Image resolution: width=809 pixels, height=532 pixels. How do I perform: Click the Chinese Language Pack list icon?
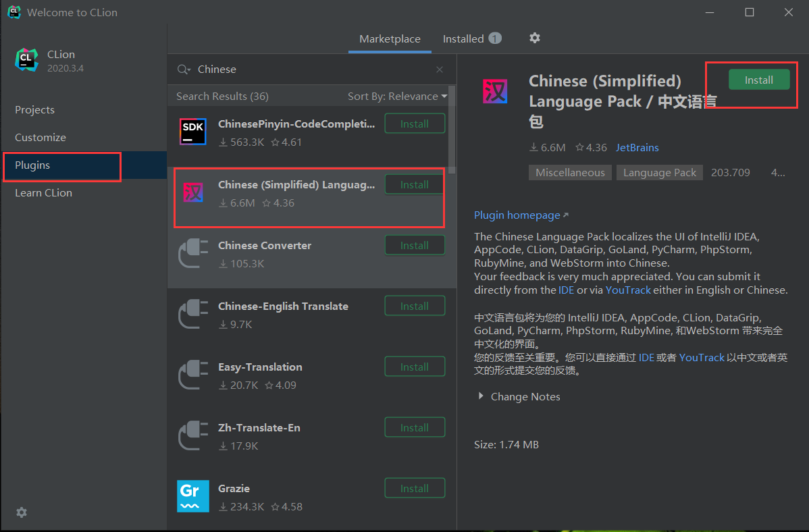pyautogui.click(x=193, y=192)
